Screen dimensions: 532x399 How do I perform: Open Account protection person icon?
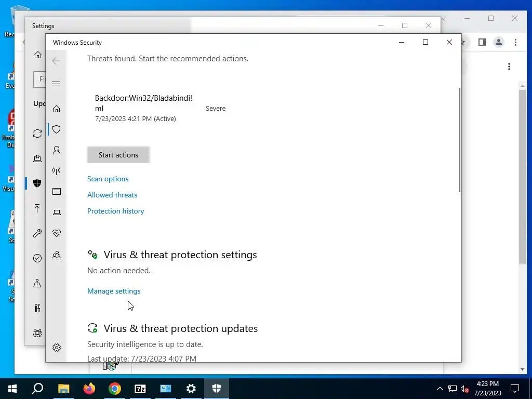pos(57,150)
